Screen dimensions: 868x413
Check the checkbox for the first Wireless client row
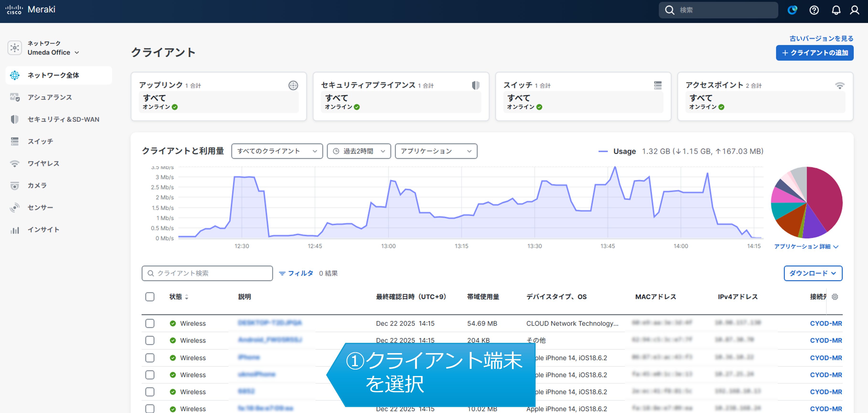point(150,323)
